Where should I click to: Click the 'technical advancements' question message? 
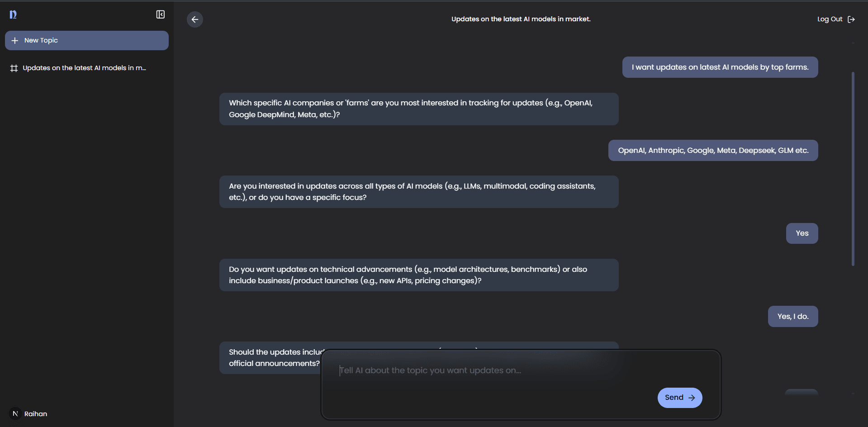(418, 275)
